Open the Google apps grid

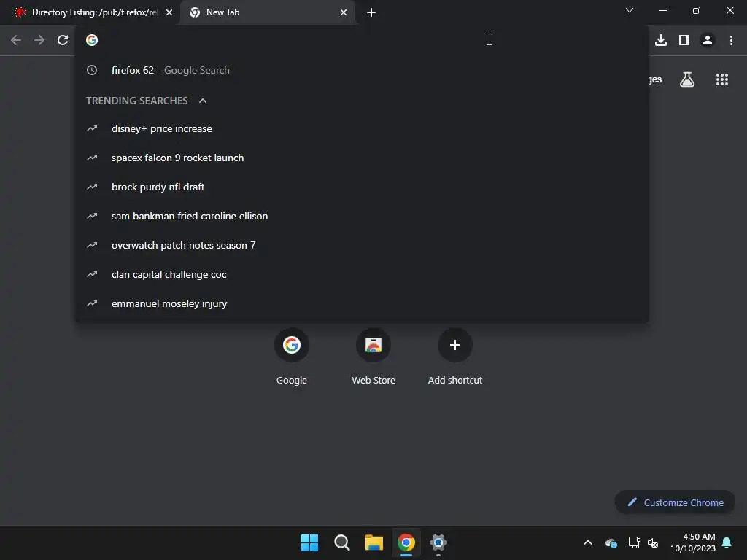722,79
